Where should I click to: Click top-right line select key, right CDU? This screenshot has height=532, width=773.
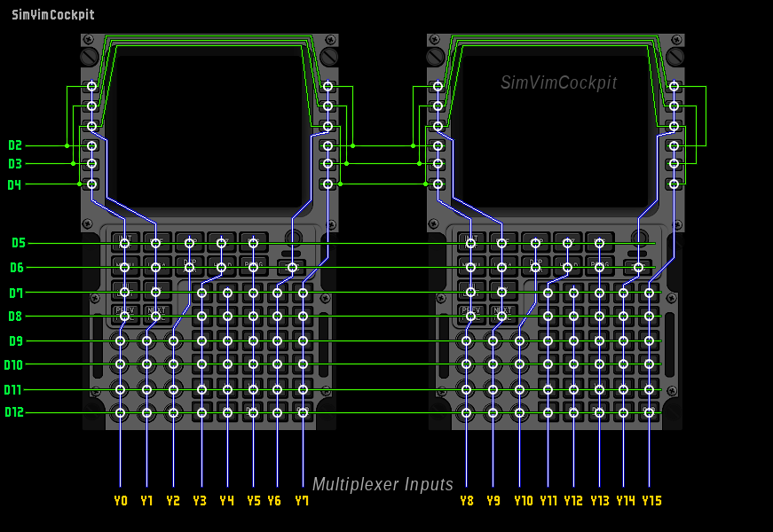click(x=674, y=86)
